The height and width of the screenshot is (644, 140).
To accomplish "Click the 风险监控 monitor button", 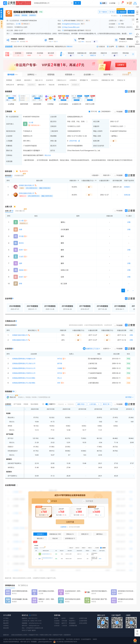I will click(122, 12).
